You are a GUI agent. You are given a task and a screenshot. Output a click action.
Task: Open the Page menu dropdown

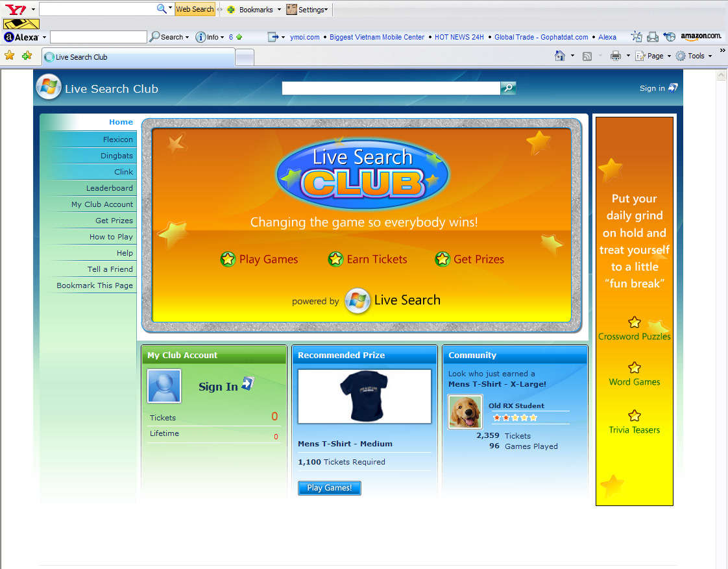click(x=669, y=56)
